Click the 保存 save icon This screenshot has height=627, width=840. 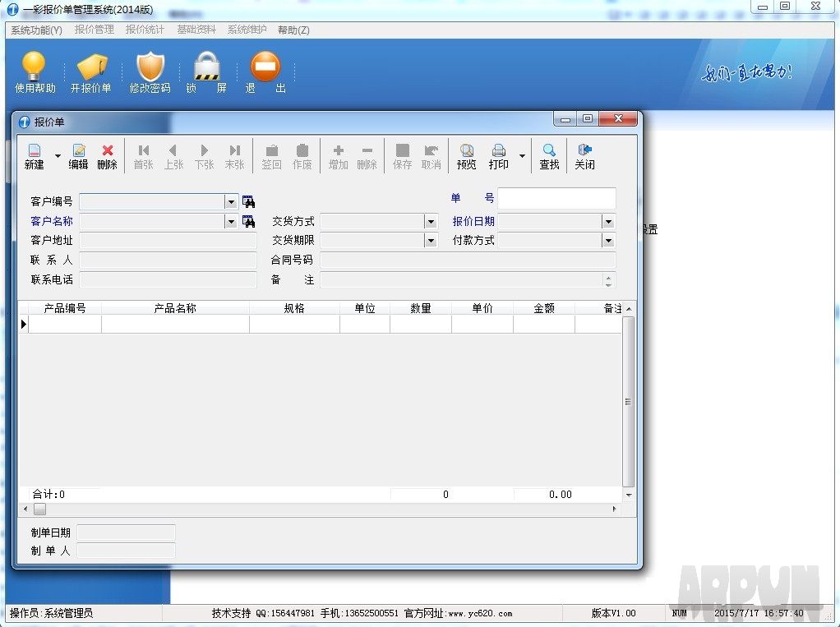point(402,157)
